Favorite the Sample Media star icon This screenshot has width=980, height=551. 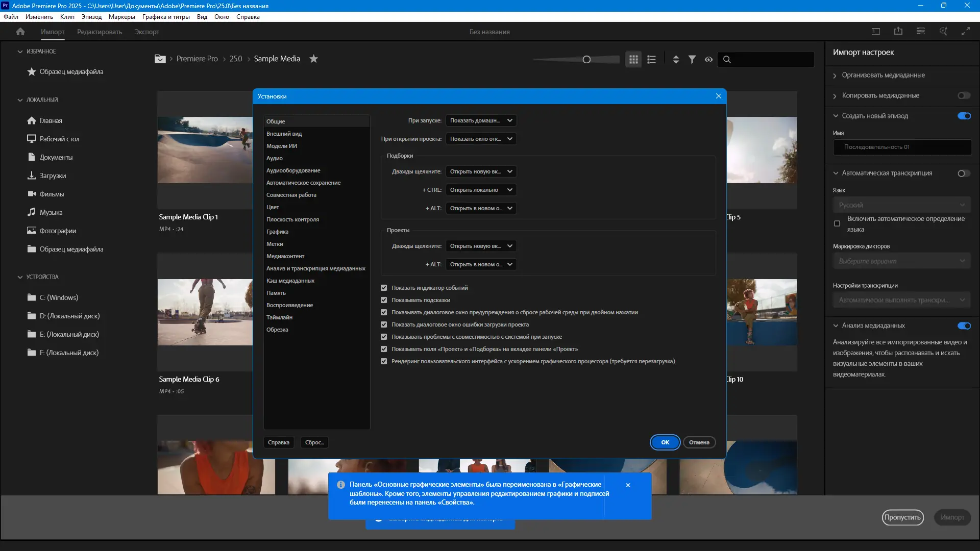(x=314, y=59)
